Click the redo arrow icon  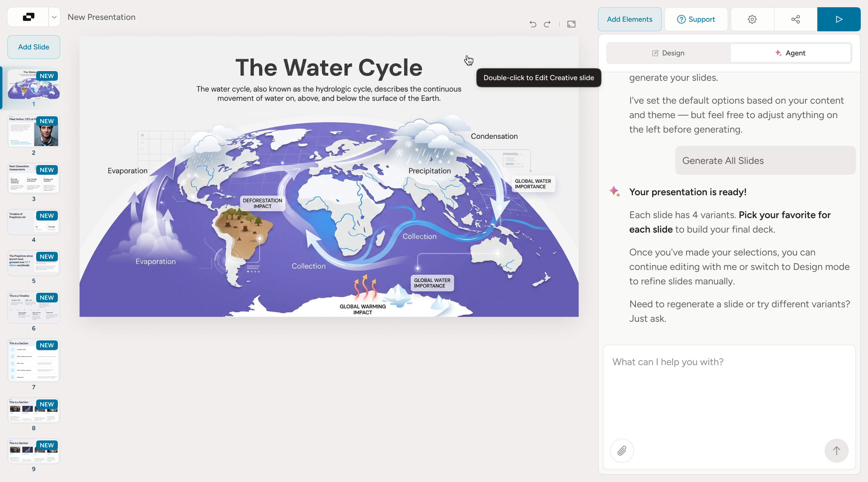(x=547, y=24)
